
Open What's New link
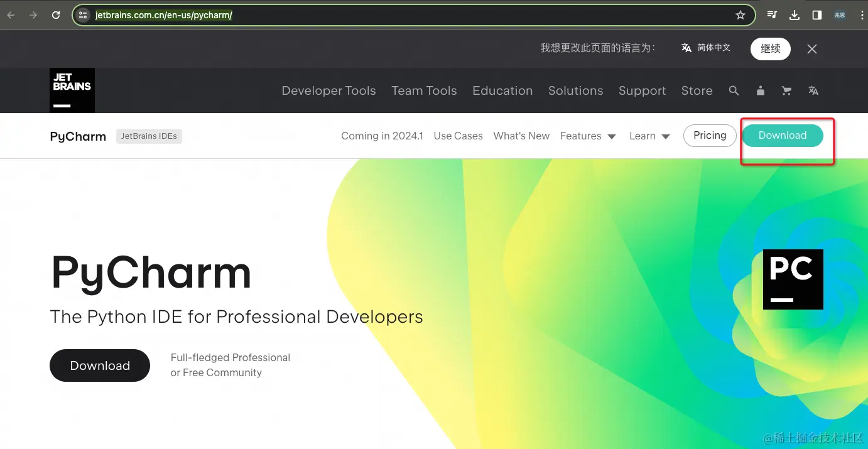521,136
